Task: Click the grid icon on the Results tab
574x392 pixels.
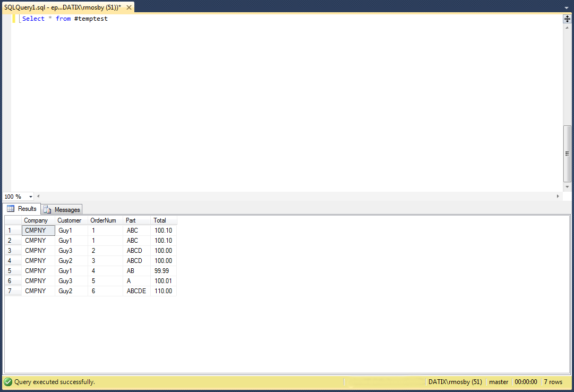Action: tap(10, 208)
